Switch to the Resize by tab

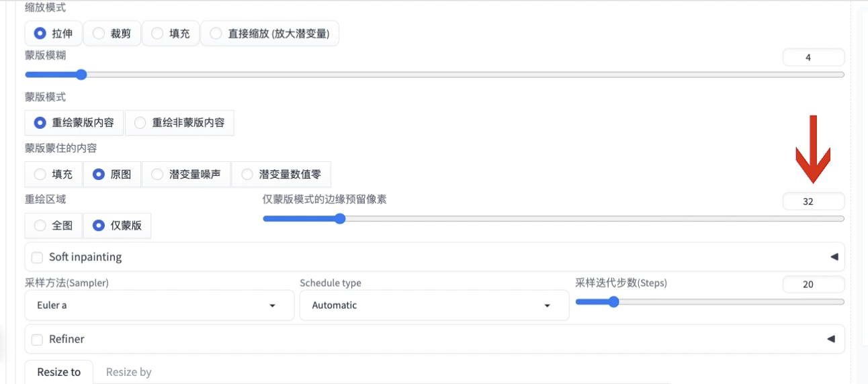click(128, 372)
